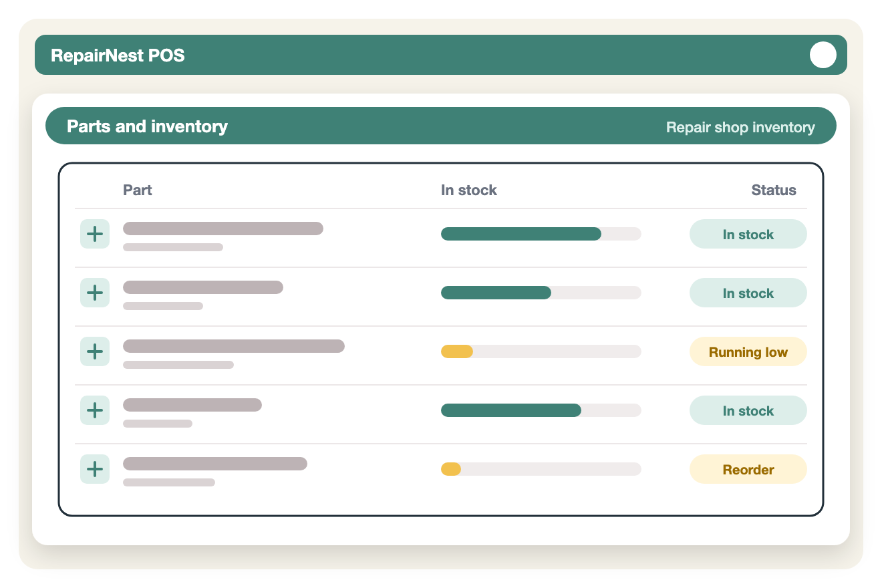Select the part name placeholder in the Reorder row
The height and width of the screenshot is (588, 882).
[x=215, y=464]
